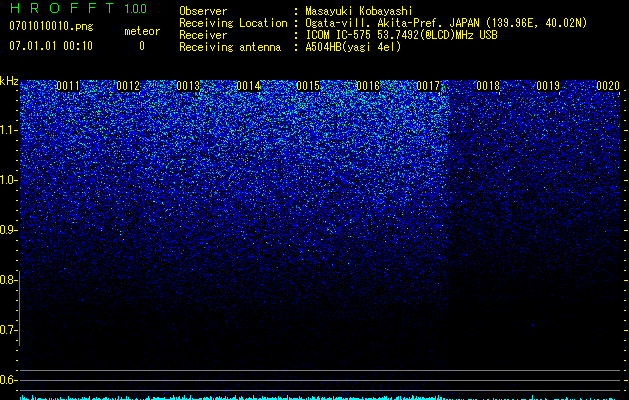Click time marker 0018 on spectrogram

tap(488, 86)
